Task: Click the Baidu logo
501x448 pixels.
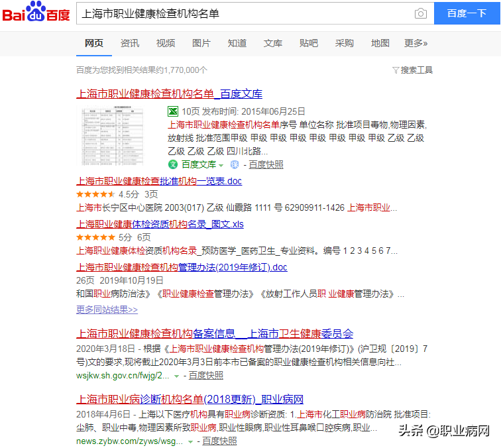Action: pyautogui.click(x=36, y=12)
